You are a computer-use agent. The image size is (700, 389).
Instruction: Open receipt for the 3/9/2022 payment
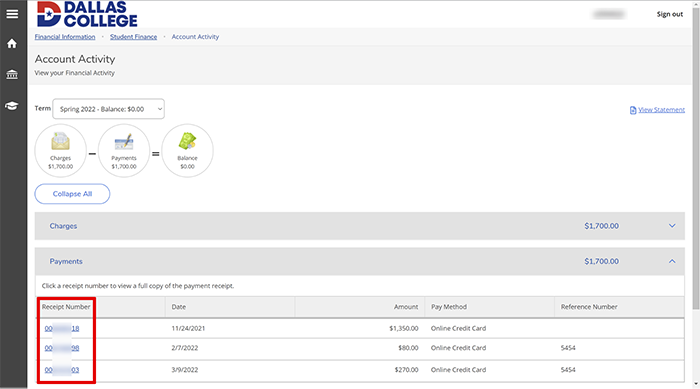[x=62, y=370]
